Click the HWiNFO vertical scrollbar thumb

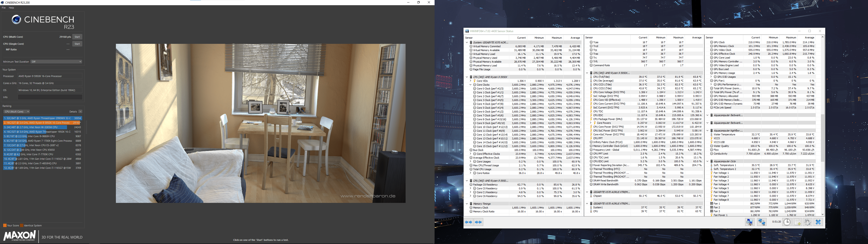click(x=823, y=138)
